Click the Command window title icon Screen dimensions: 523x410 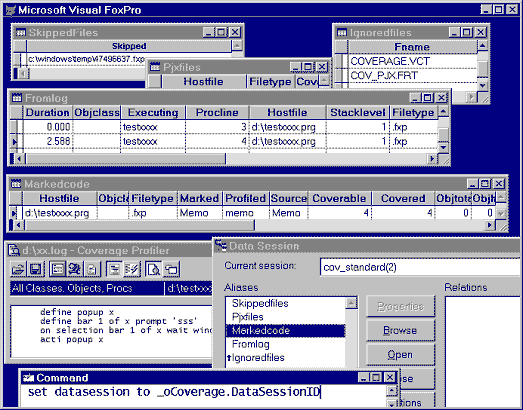point(29,378)
